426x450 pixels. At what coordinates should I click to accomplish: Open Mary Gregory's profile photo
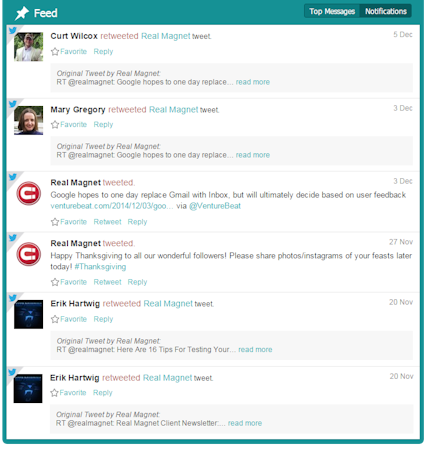pyautogui.click(x=29, y=120)
